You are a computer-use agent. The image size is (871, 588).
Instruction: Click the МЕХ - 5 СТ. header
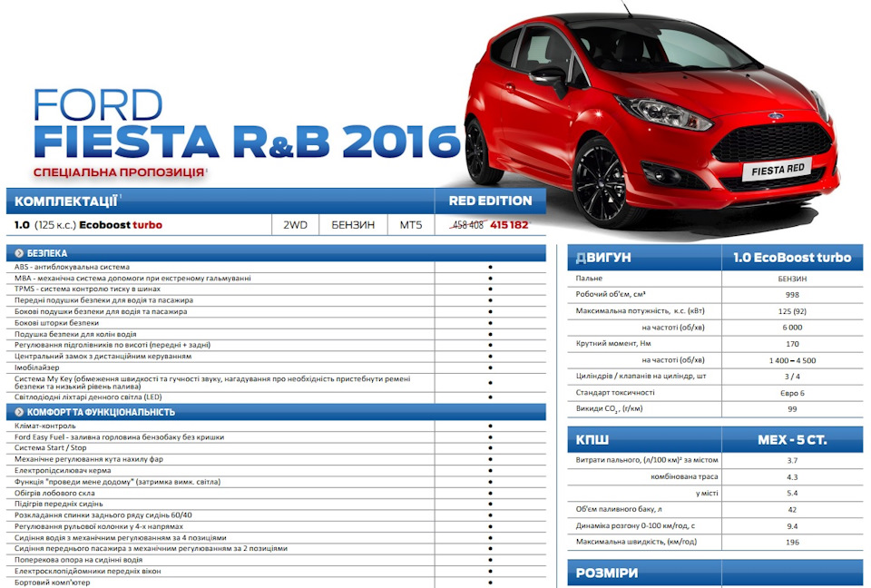(x=792, y=439)
